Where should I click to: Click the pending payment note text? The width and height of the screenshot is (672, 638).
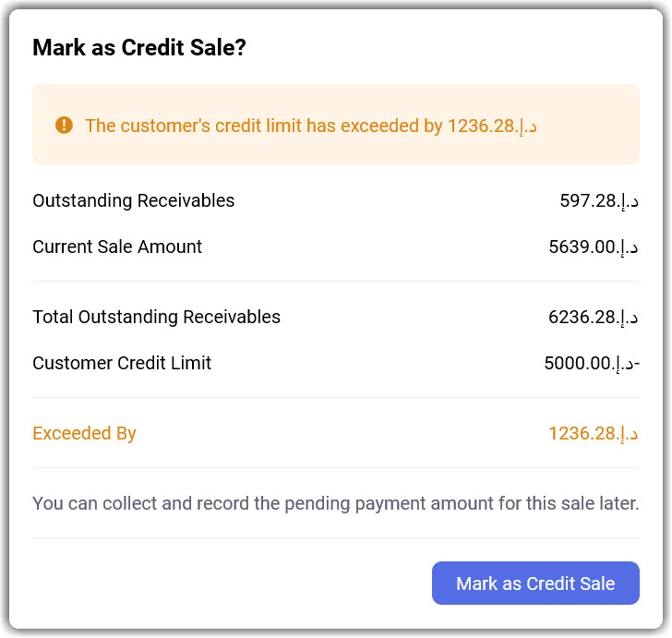pos(335,503)
